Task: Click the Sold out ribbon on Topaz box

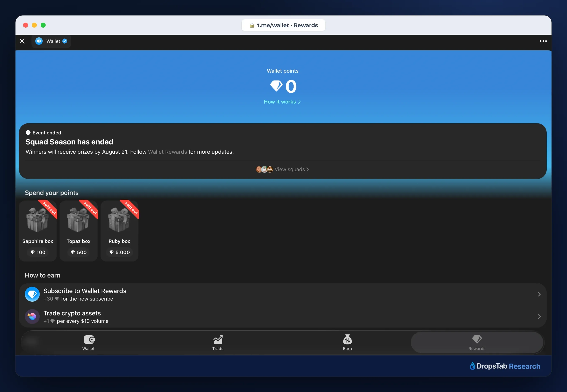Action: [x=90, y=208]
